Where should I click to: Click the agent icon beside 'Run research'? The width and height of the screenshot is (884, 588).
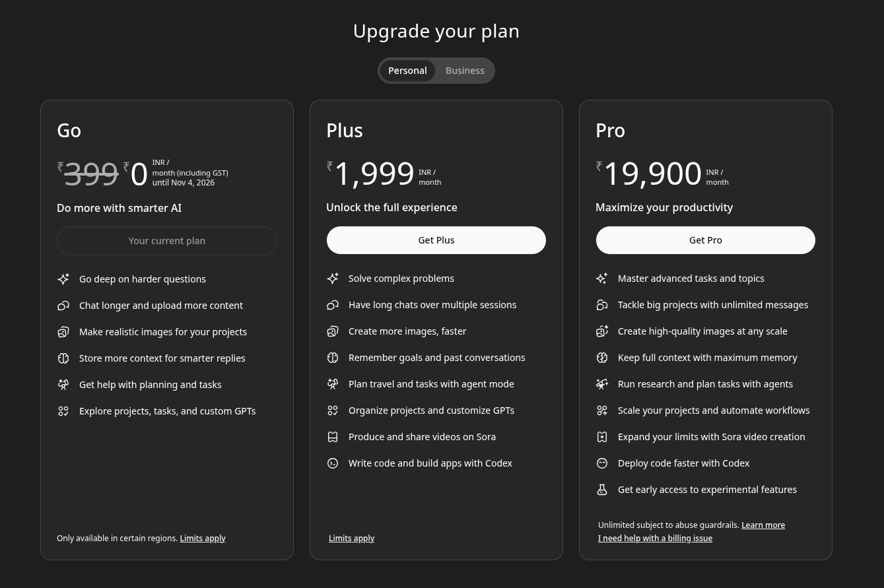(x=602, y=384)
